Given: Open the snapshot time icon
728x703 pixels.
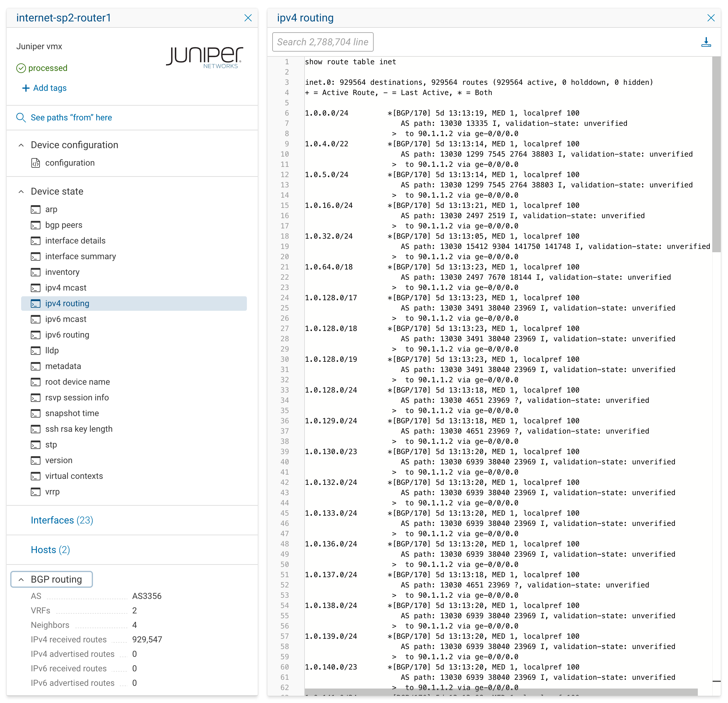Looking at the screenshot, I should (36, 413).
